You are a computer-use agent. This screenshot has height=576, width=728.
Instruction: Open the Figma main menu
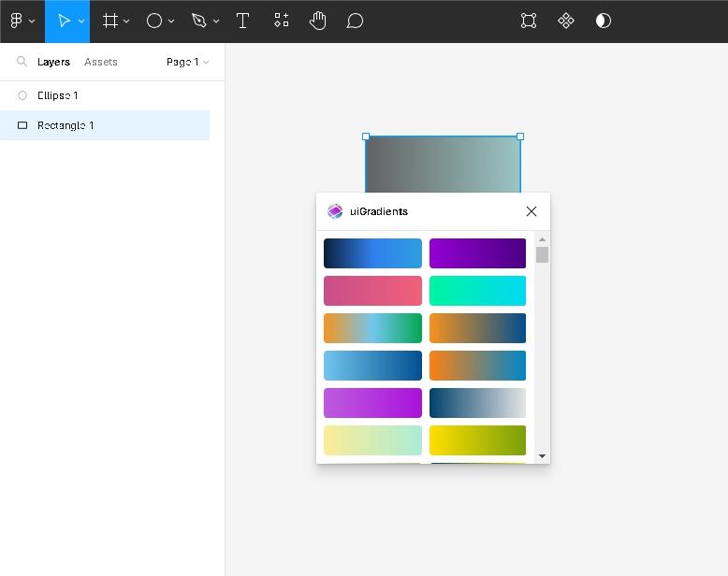pyautogui.click(x=21, y=21)
